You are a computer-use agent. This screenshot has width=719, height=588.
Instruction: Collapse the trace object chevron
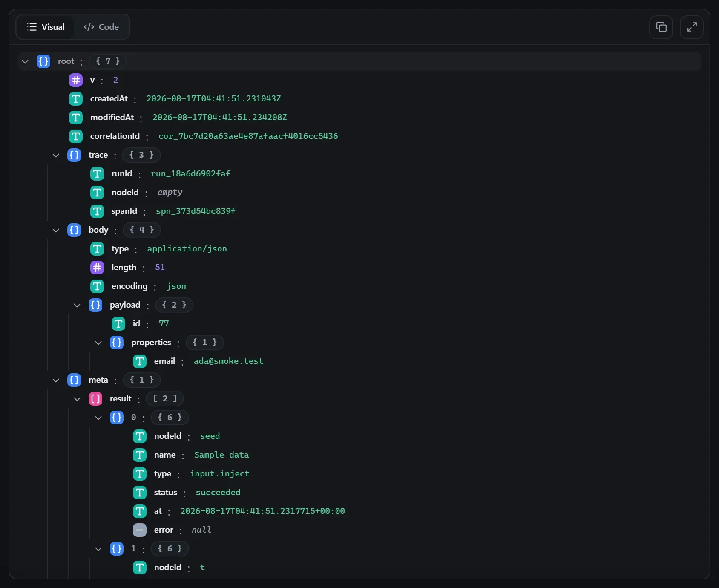pyautogui.click(x=56, y=155)
